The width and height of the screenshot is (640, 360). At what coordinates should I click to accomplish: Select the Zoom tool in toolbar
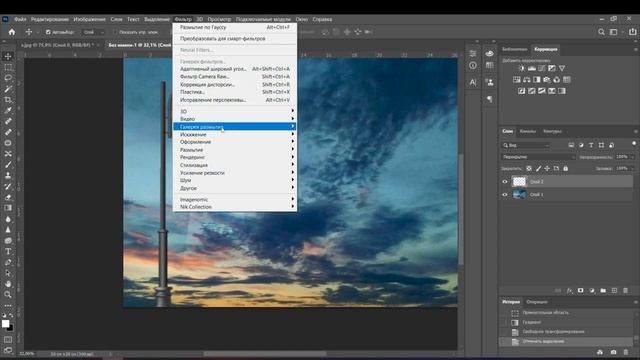coord(8,294)
